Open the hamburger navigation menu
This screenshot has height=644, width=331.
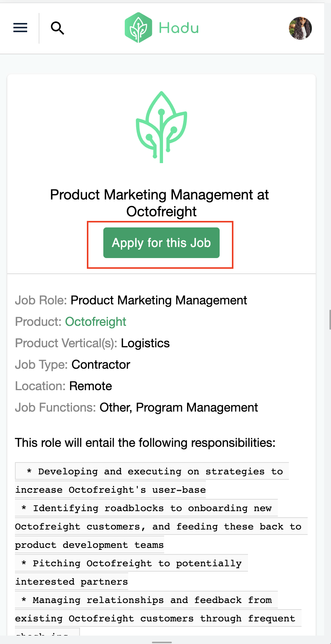click(20, 28)
